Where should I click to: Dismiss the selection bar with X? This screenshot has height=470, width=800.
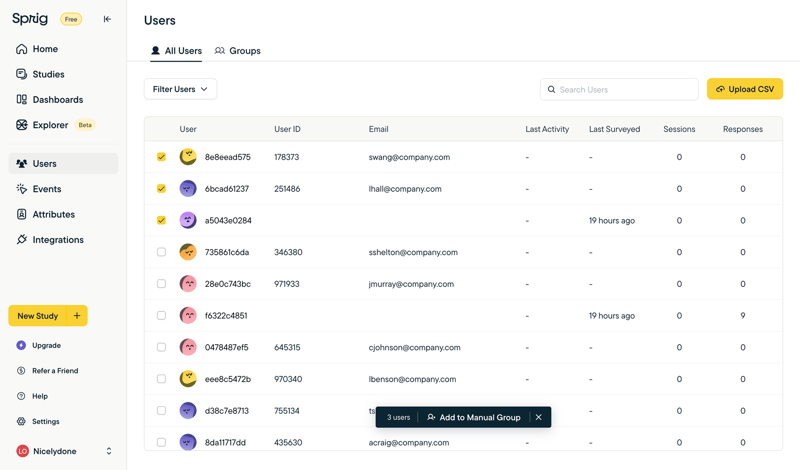click(x=539, y=417)
